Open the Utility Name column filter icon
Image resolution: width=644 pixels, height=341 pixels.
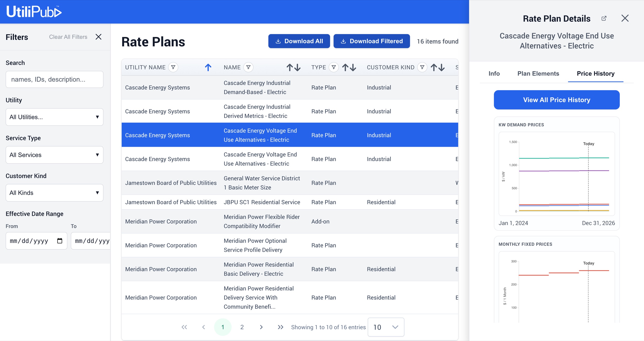(173, 67)
